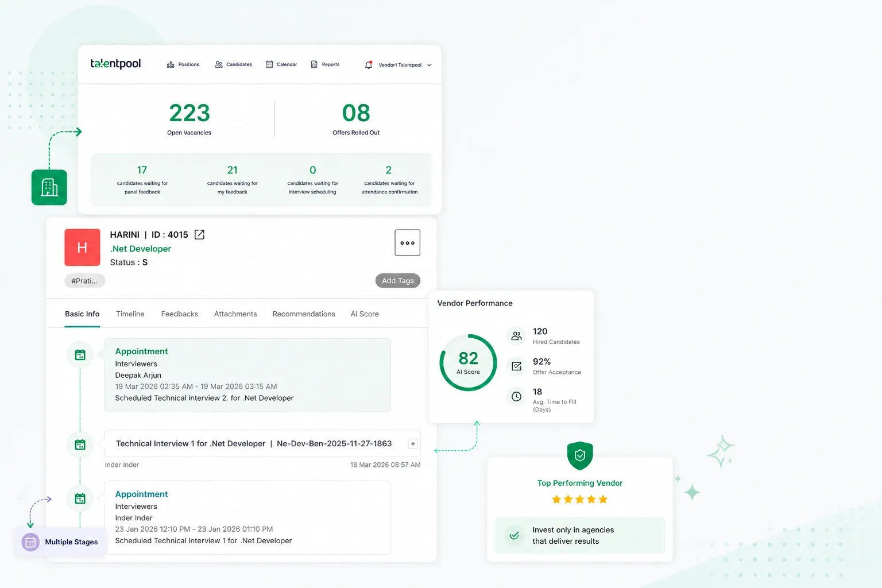Click the #Prati... tag chip
This screenshot has height=588, width=882.
pyautogui.click(x=84, y=281)
